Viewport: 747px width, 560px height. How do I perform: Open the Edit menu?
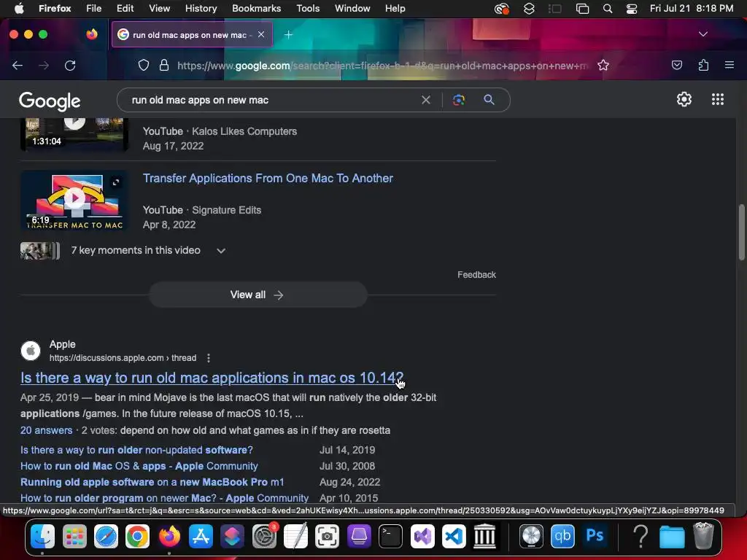(x=125, y=9)
